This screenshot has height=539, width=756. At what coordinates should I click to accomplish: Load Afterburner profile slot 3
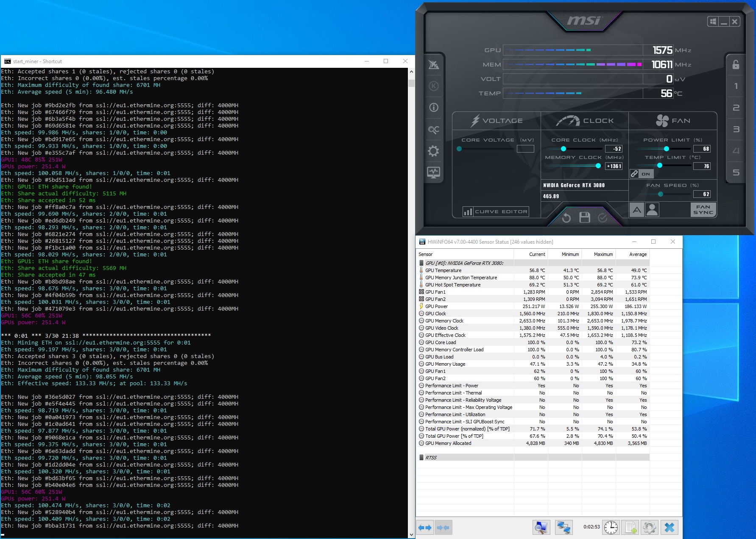(x=736, y=129)
